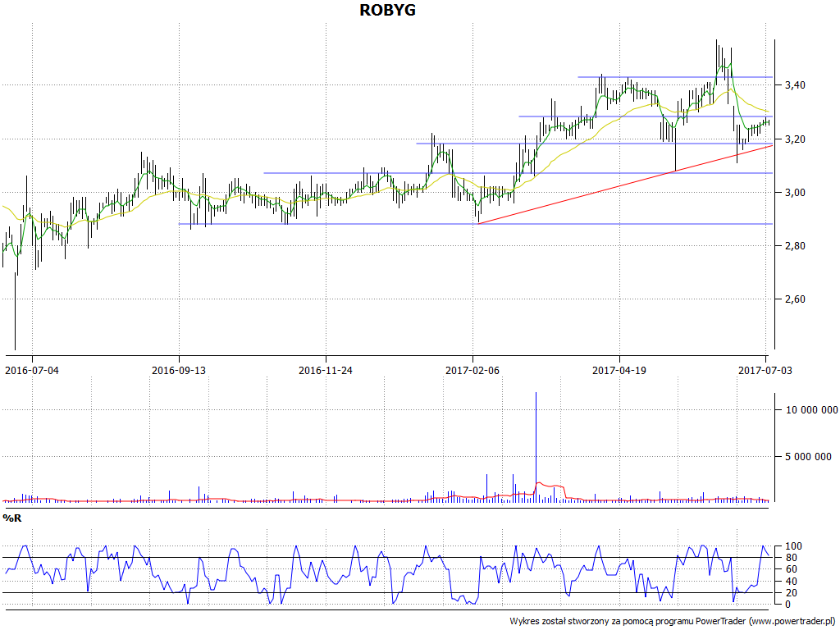Click the PowerTrader attribution text
The height and width of the screenshot is (630, 840).
click(673, 622)
